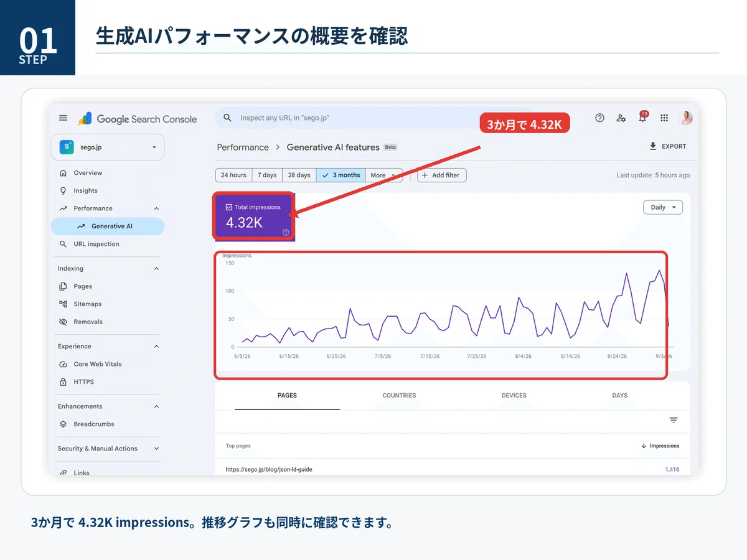
Task: Open the More date range dropdown
Action: [384, 175]
